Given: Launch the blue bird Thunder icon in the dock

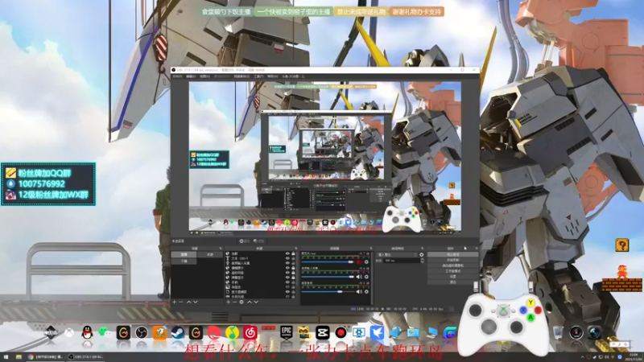Looking at the screenshot, I should (x=377, y=332).
